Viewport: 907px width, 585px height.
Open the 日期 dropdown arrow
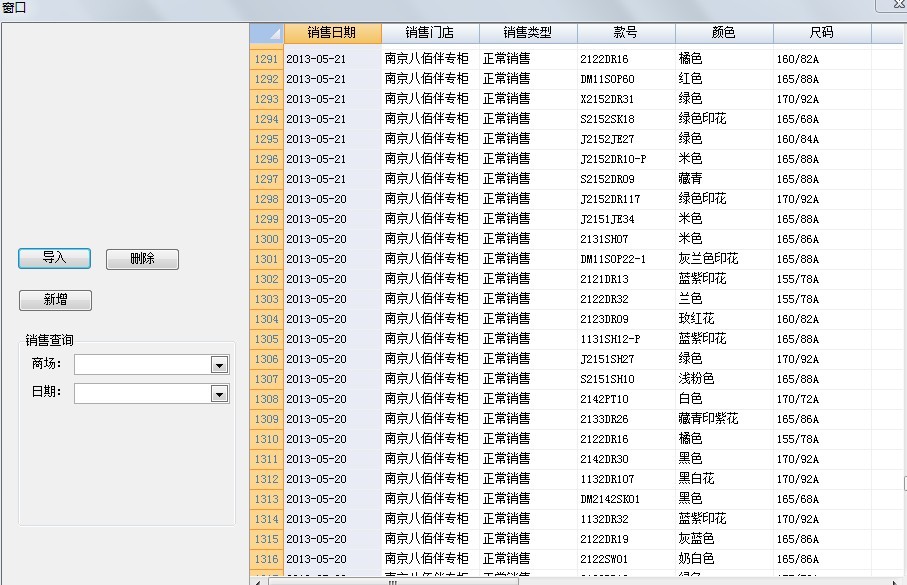click(x=219, y=394)
